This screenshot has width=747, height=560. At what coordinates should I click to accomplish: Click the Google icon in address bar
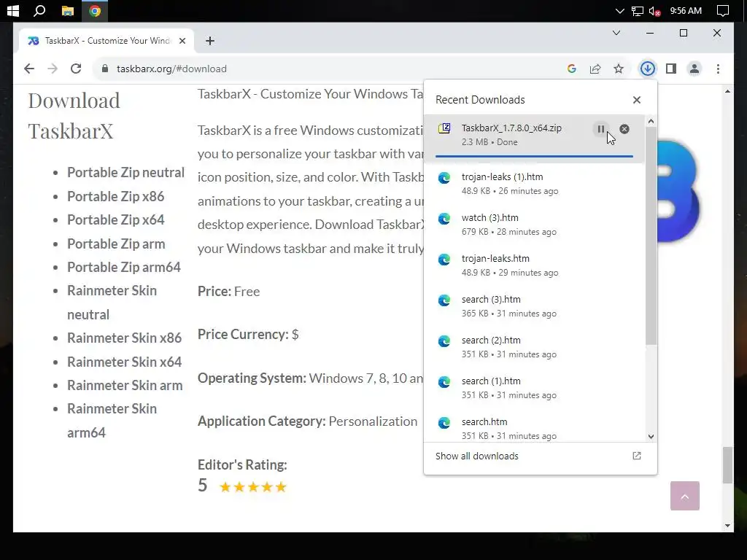[572, 69]
